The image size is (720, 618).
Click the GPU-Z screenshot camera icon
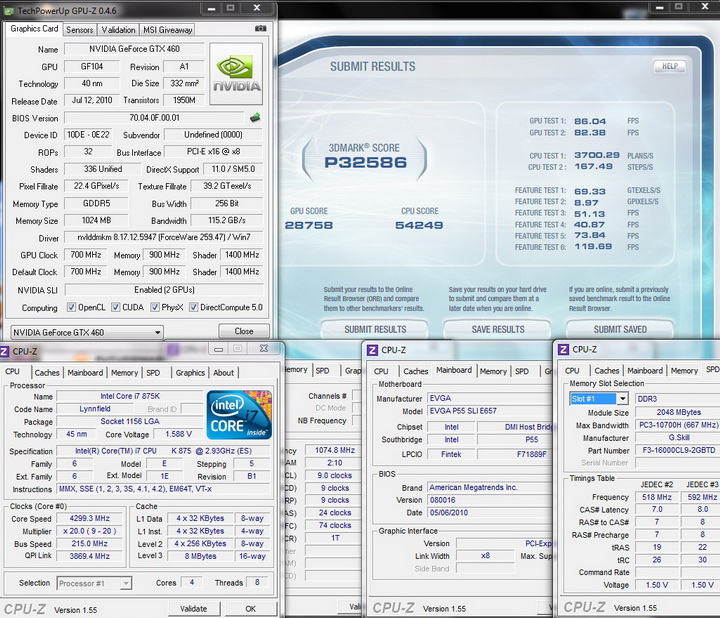point(261,30)
